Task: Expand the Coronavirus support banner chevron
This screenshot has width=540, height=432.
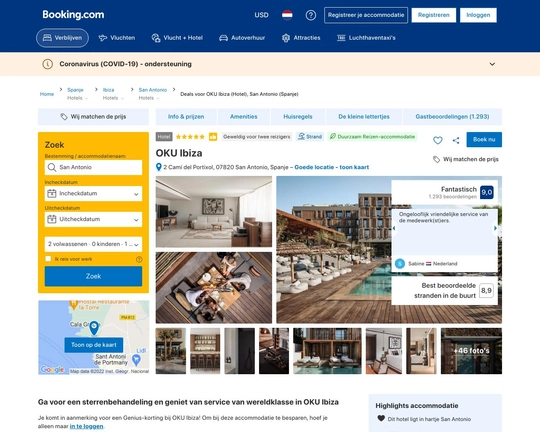Action: [x=492, y=64]
